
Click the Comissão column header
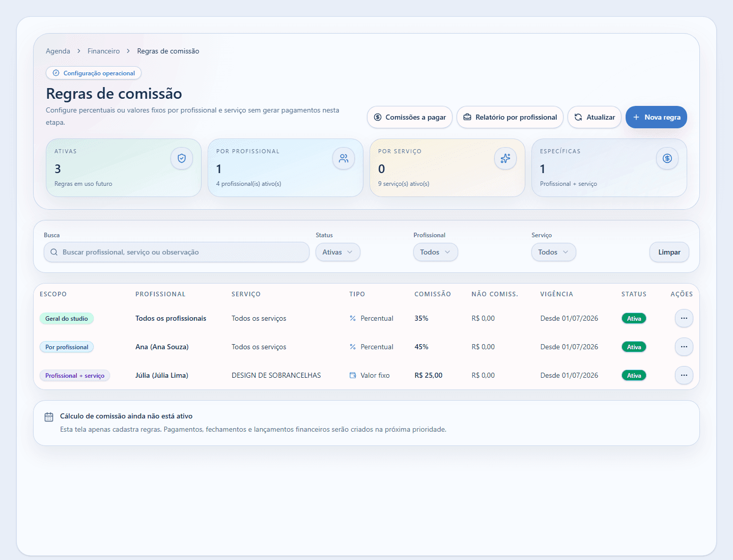(433, 294)
